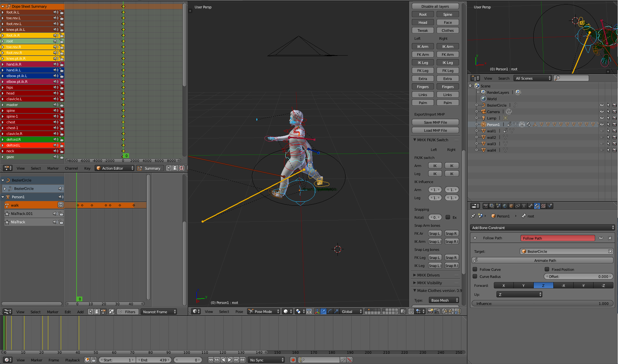The height and width of the screenshot is (364, 618).
Task: Click the automatic keyframe record button
Action: (x=293, y=360)
